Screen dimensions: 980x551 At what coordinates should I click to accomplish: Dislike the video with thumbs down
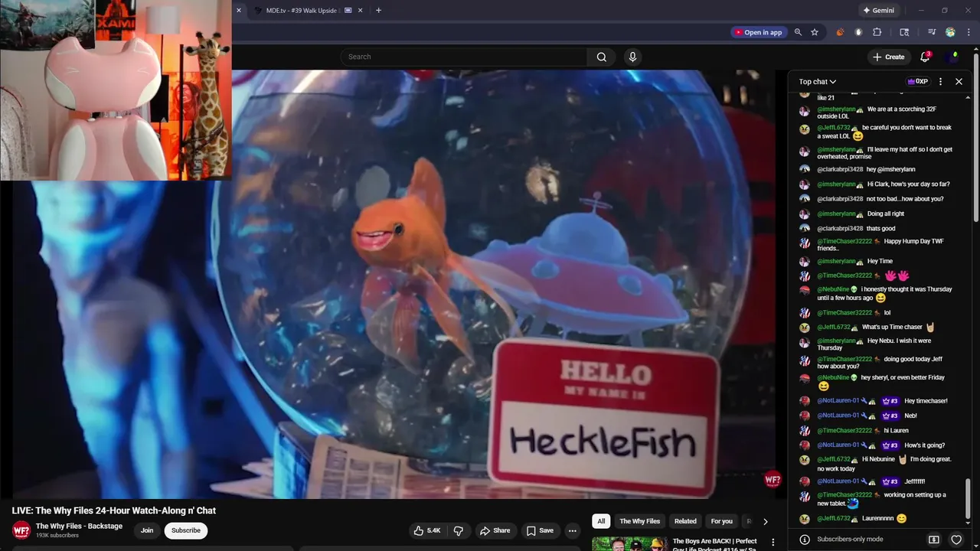(x=459, y=530)
